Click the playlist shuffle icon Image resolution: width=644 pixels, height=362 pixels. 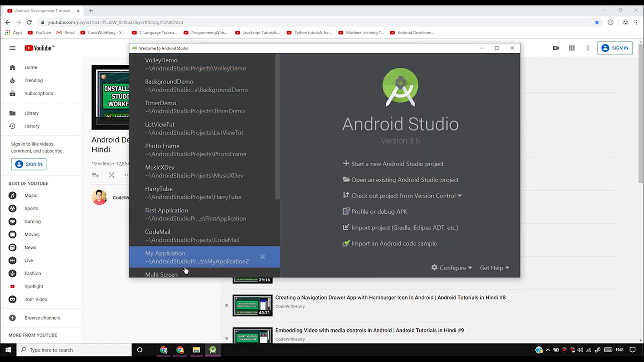[112, 175]
